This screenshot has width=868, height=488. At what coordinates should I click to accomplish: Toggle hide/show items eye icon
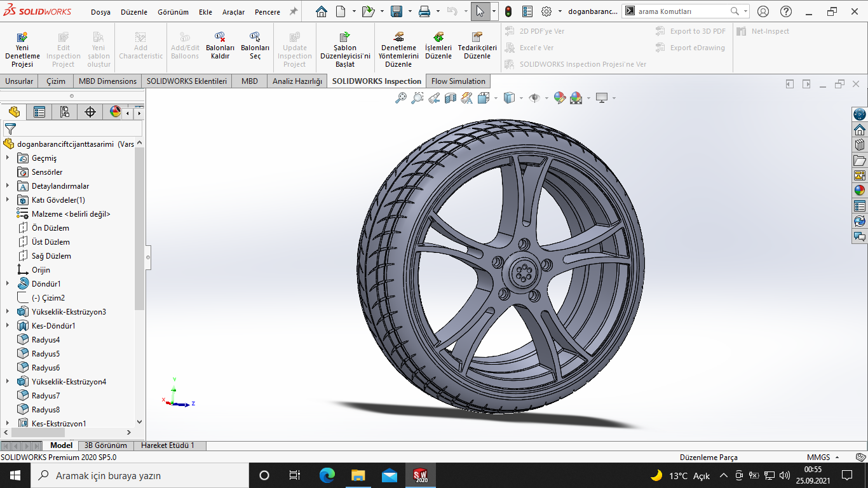coord(534,98)
